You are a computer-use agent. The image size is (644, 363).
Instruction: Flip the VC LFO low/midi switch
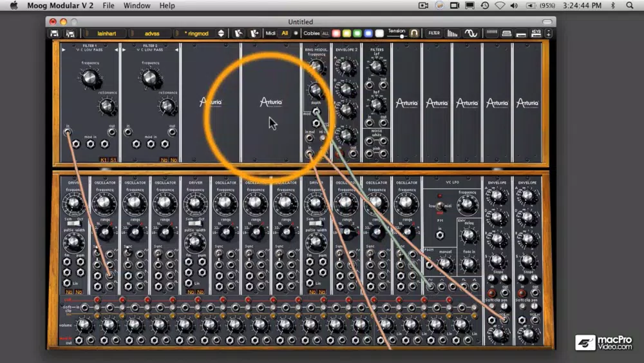pos(440,206)
